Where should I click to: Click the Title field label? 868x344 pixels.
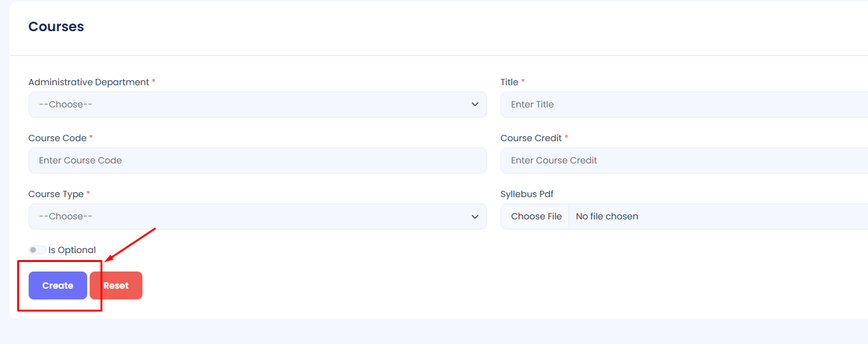pos(509,82)
